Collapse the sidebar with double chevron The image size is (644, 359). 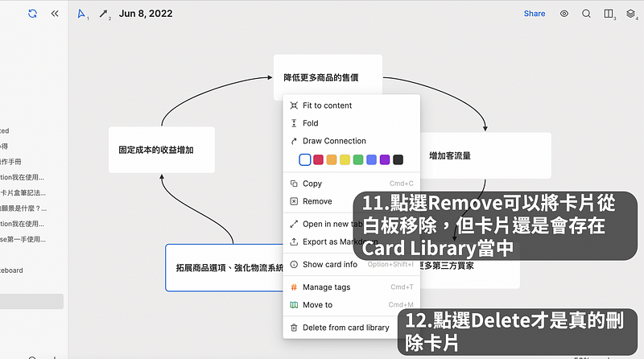(x=55, y=14)
